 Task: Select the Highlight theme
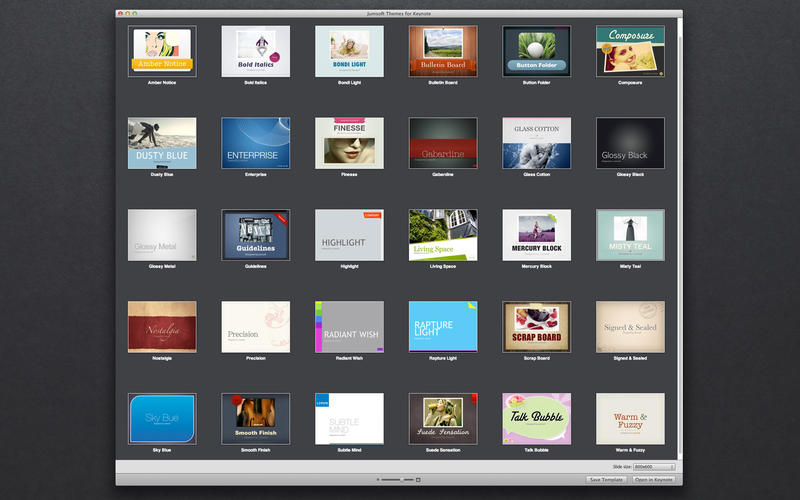349,235
